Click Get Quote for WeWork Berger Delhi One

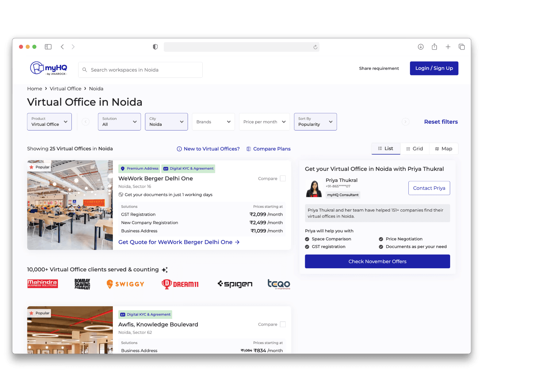[x=179, y=242]
